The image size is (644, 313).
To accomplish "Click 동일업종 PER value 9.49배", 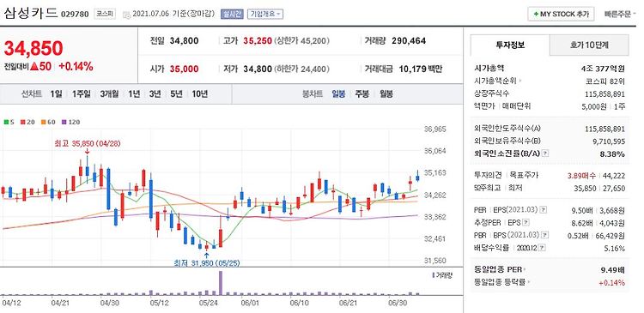I will pyautogui.click(x=613, y=270).
